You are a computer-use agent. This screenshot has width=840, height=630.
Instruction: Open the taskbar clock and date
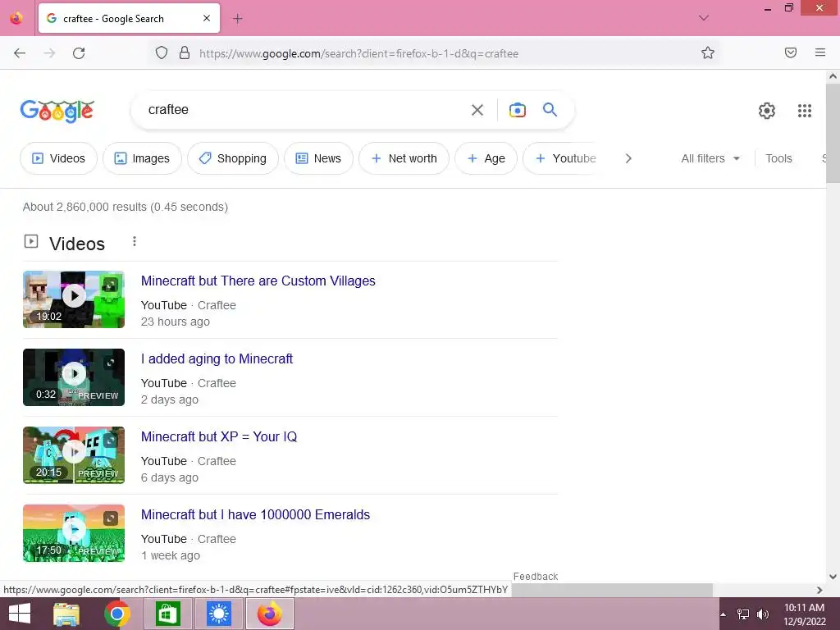(x=804, y=614)
